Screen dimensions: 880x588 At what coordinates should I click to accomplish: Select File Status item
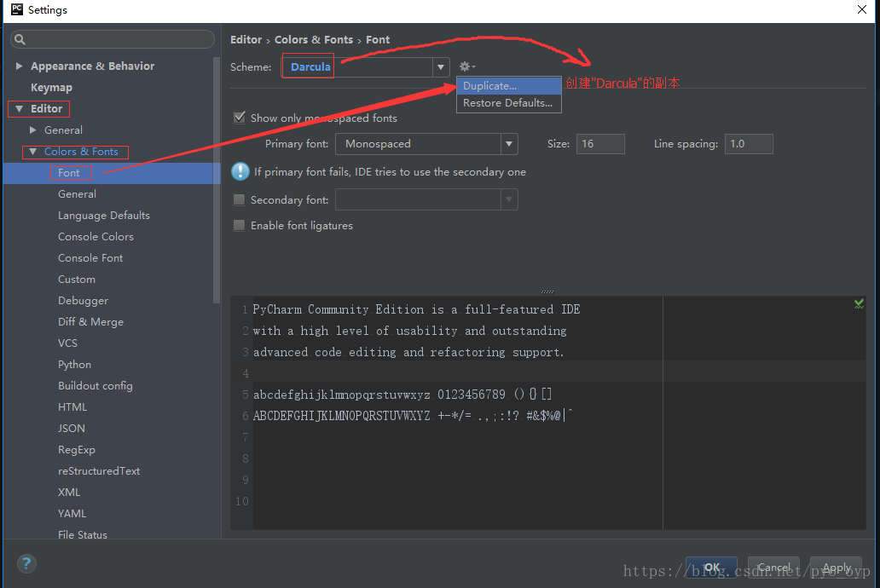point(83,534)
